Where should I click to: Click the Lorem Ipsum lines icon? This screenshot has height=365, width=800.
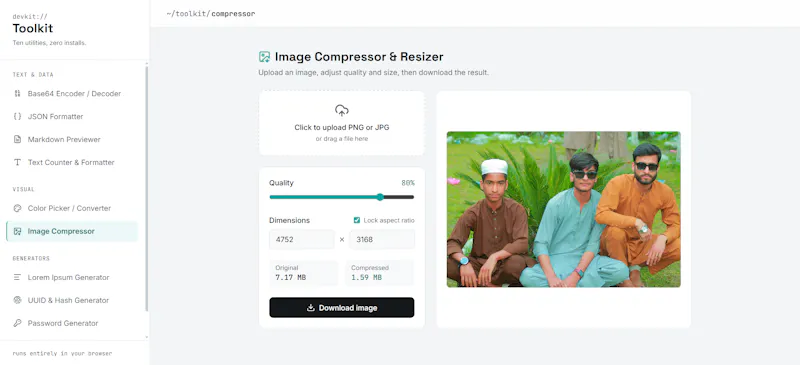(17, 277)
